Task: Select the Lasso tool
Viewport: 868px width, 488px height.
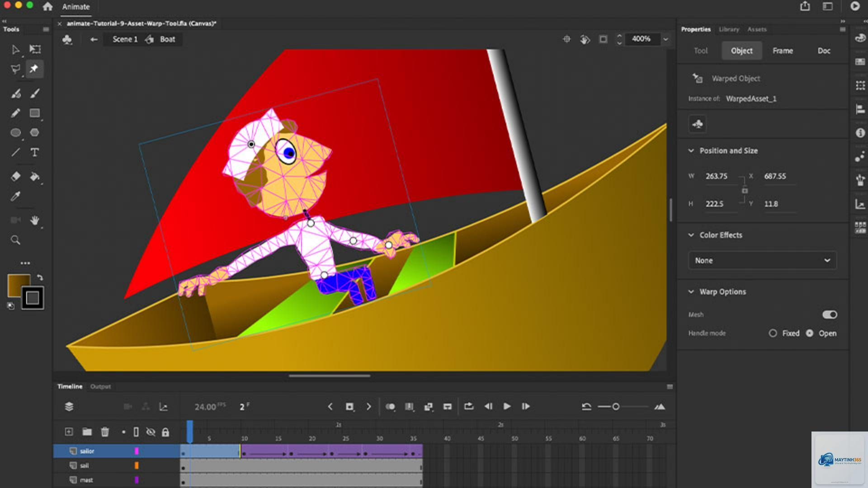Action: [15, 69]
